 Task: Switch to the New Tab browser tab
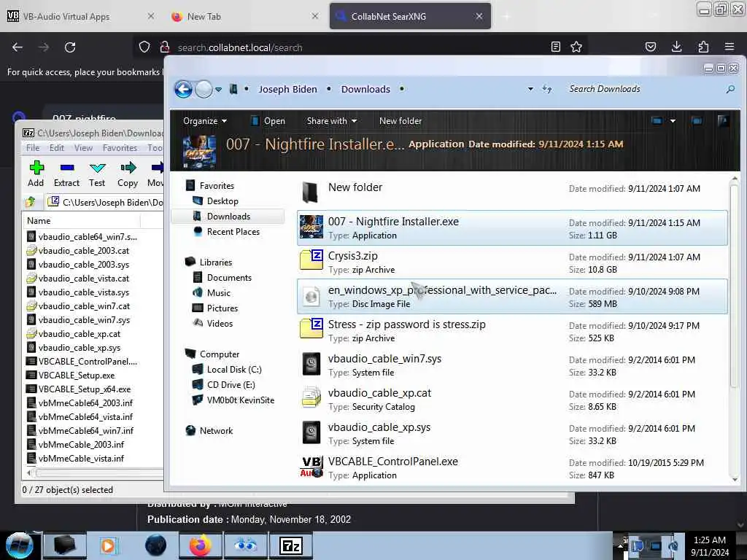click(243, 16)
